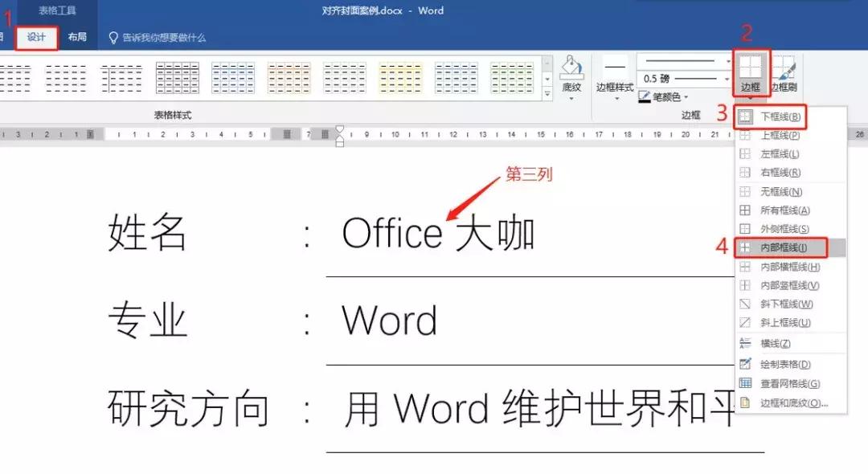Viewport: 868px width, 474px height.
Task: Click the Word cell in 专业 row
Action: [x=389, y=321]
